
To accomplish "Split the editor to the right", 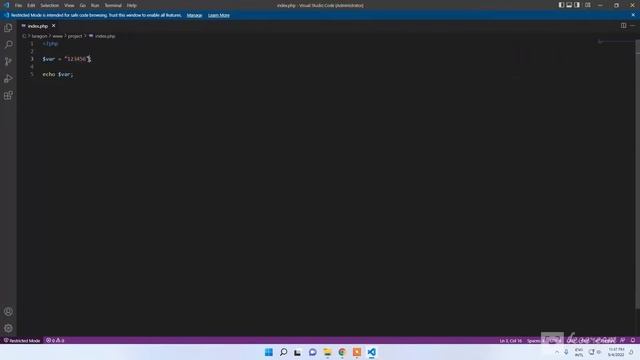I will coord(623,25).
